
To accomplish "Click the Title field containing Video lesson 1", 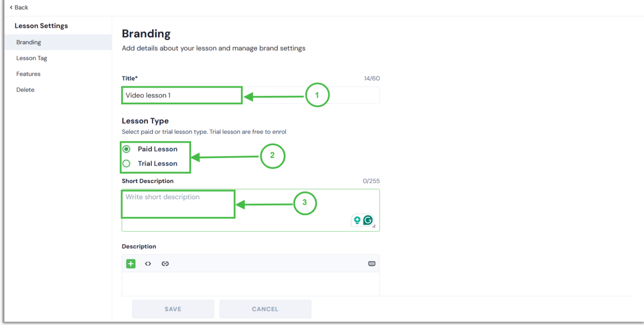I will coord(250,95).
